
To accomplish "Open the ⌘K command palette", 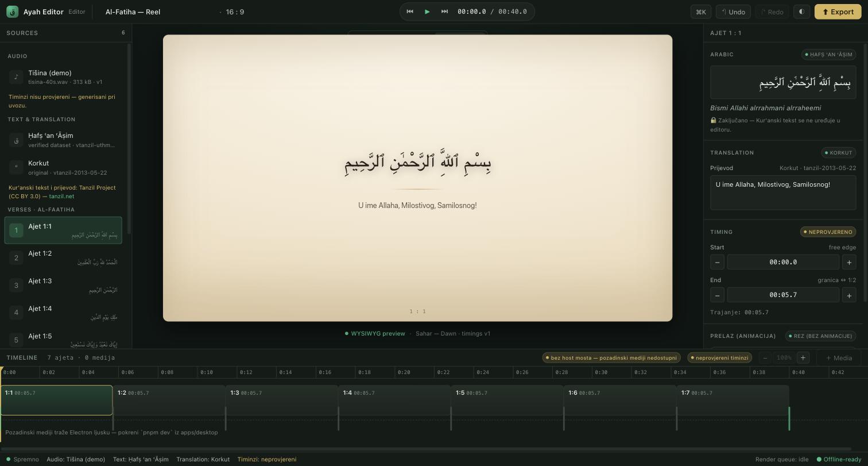I will (x=701, y=11).
